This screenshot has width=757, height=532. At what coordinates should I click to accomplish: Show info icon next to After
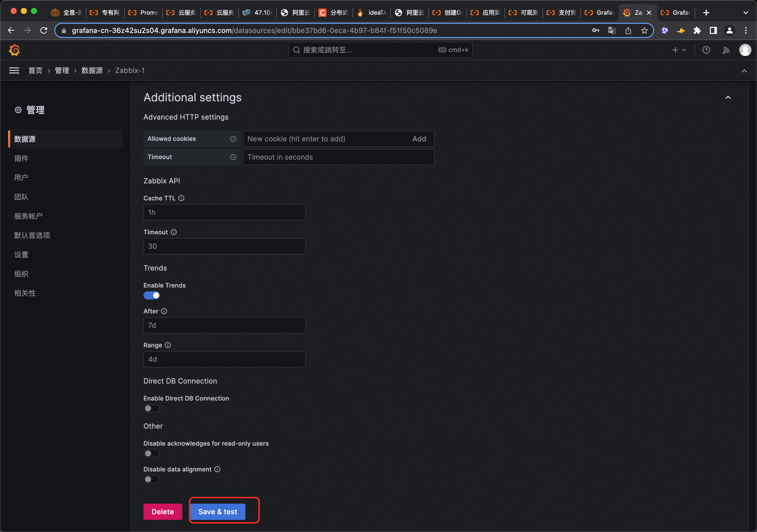click(164, 311)
